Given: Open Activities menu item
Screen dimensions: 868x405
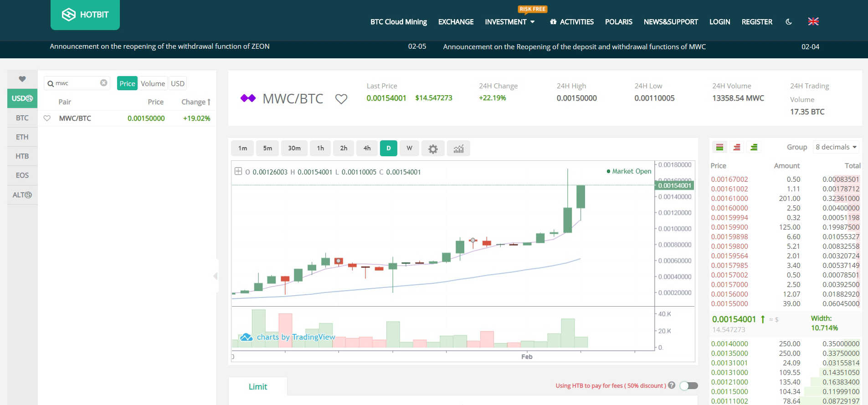Looking at the screenshot, I should pyautogui.click(x=572, y=22).
